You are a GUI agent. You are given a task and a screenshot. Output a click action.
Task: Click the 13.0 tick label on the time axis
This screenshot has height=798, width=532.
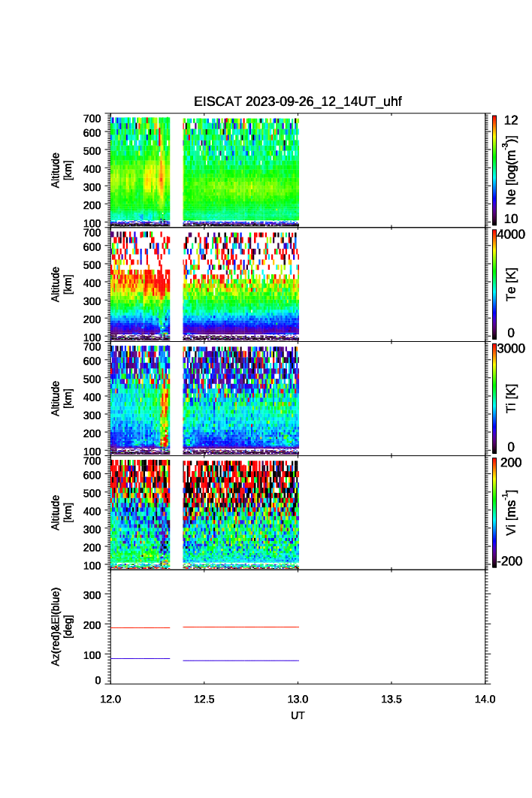tap(298, 699)
